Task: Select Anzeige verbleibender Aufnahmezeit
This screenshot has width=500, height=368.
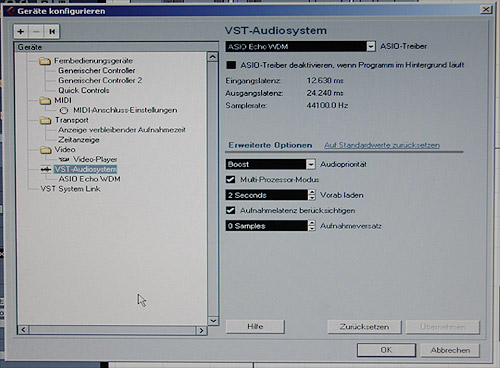Action: (122, 130)
